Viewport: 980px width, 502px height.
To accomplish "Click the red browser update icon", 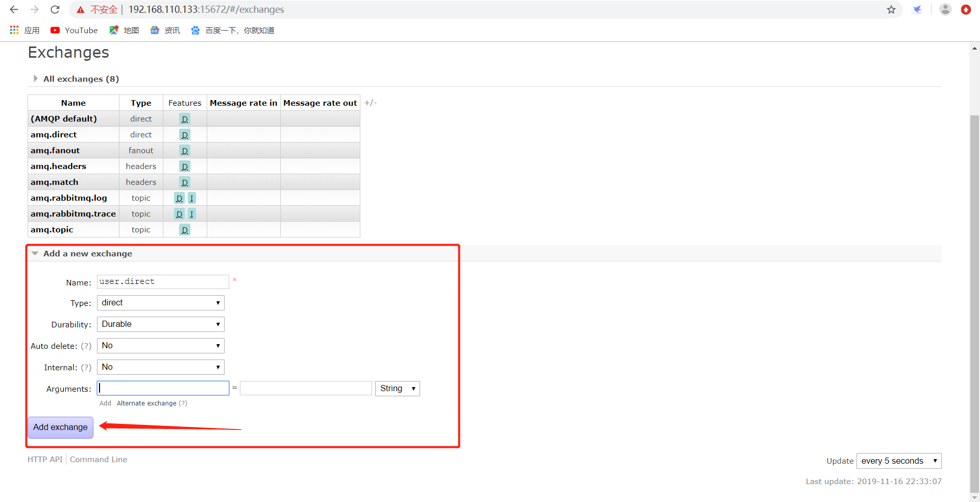I will click(966, 10).
